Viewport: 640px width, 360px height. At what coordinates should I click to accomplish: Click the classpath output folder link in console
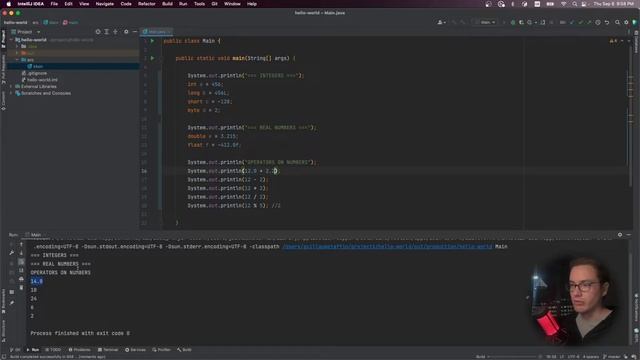click(x=387, y=246)
